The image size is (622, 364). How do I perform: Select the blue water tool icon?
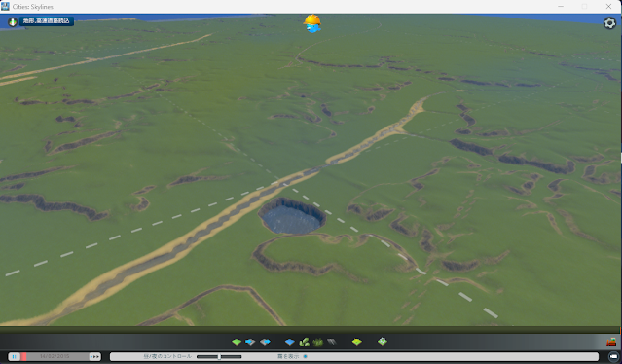[290, 342]
